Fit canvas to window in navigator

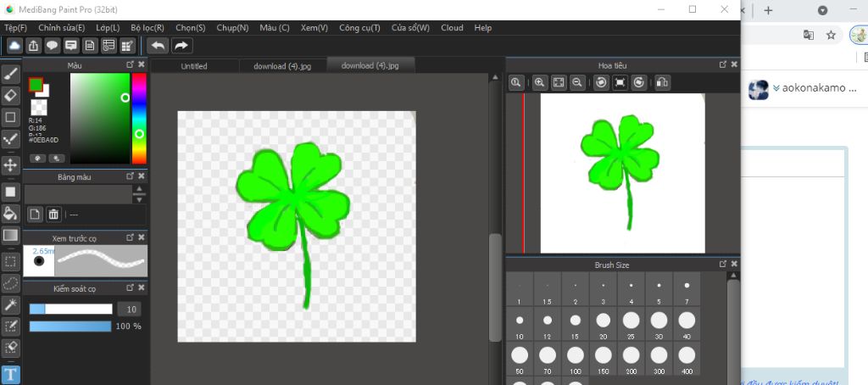558,82
